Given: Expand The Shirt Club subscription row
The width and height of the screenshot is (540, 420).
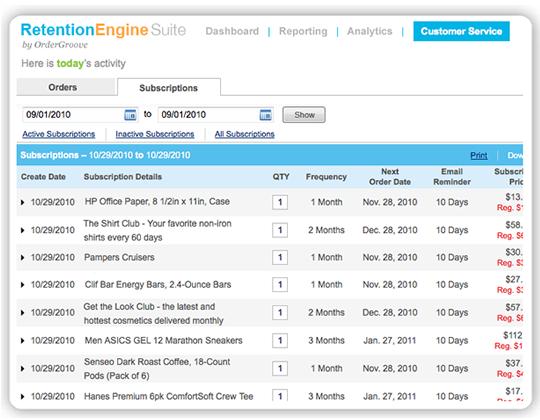Looking at the screenshot, I should pos(22,230).
